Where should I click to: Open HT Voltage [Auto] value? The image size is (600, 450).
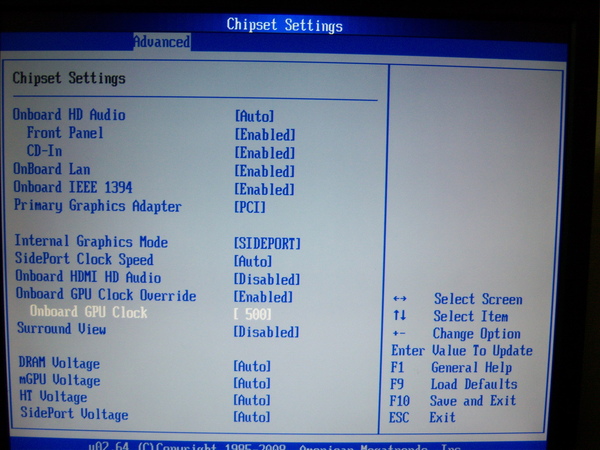click(252, 400)
